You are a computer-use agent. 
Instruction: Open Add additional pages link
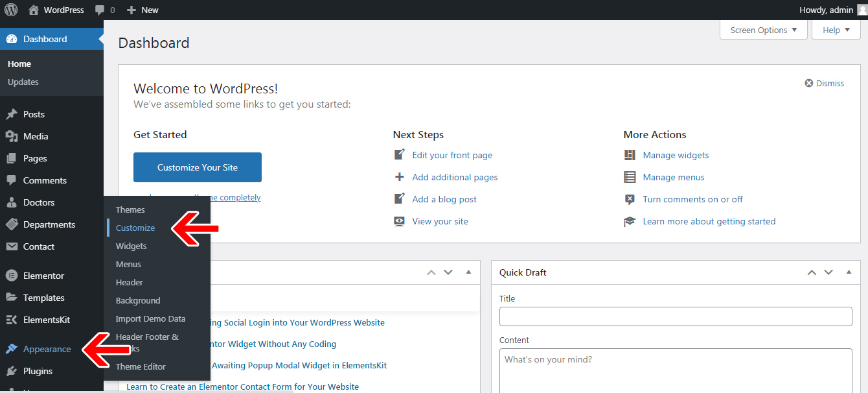[455, 177]
